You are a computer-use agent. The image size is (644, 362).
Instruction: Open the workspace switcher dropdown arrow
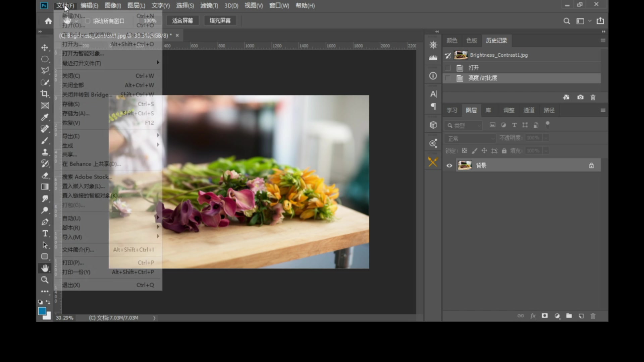tap(590, 21)
